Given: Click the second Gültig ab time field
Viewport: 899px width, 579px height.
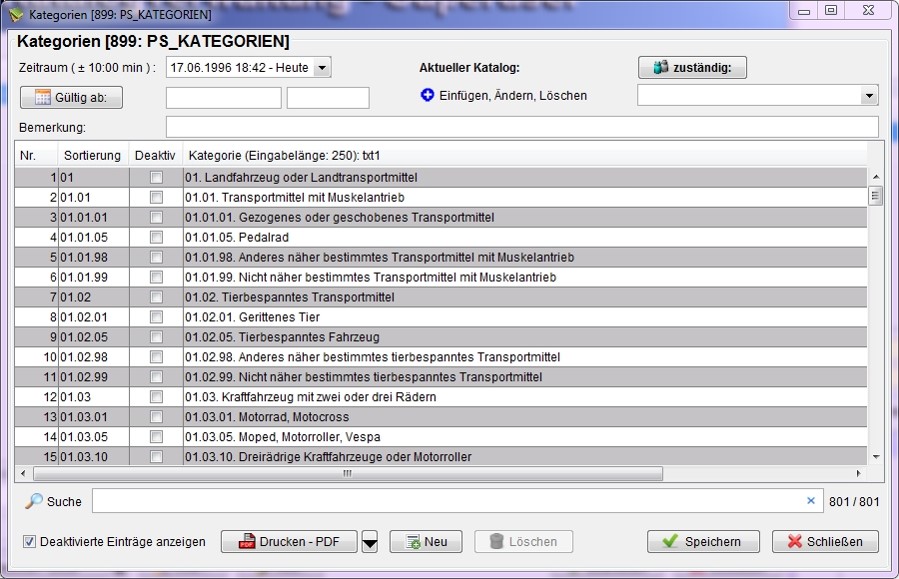Looking at the screenshot, I should [x=328, y=98].
